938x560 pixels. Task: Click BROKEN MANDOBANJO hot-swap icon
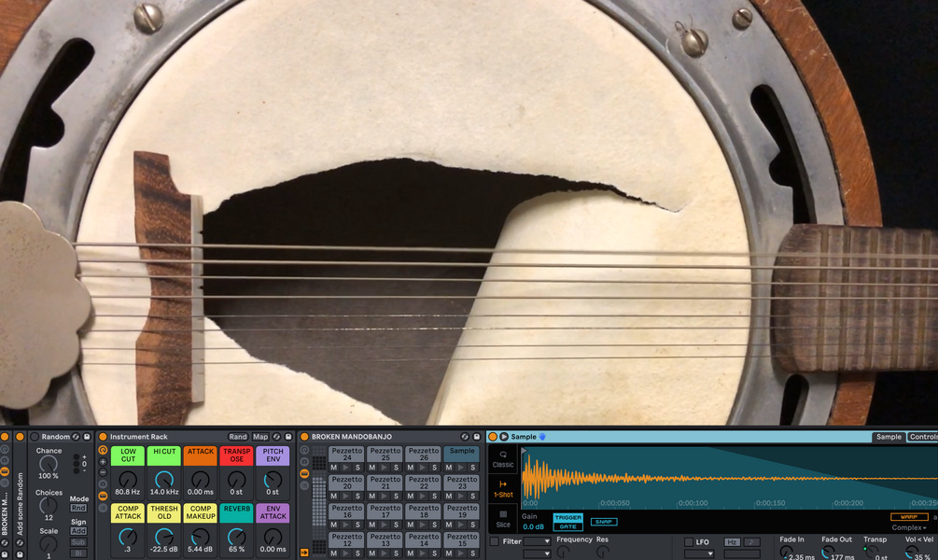[x=465, y=437]
